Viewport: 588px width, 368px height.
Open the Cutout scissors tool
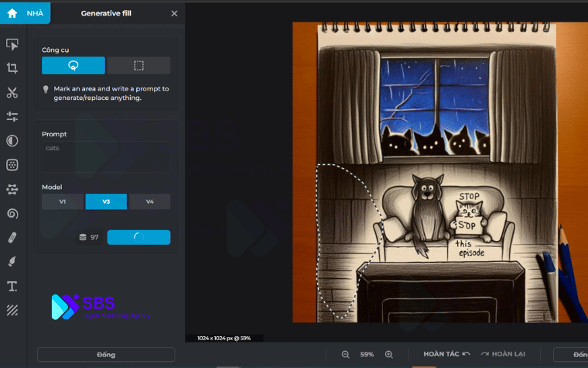[12, 92]
